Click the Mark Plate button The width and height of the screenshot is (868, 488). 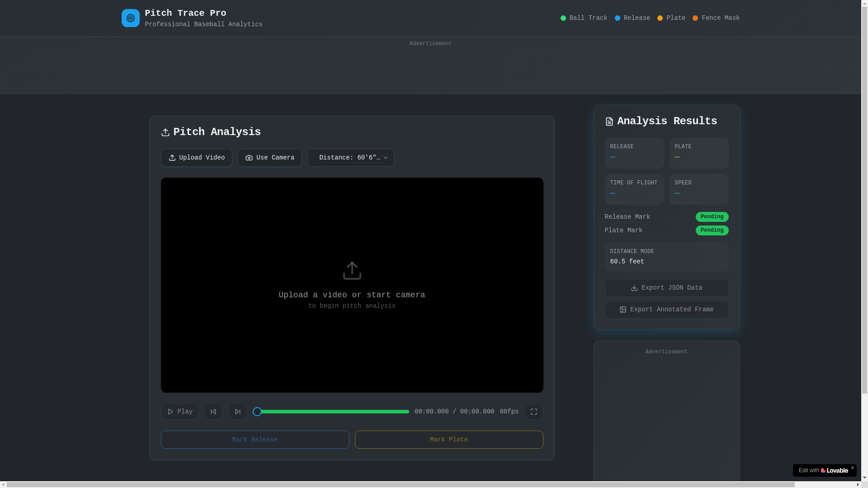449,440
